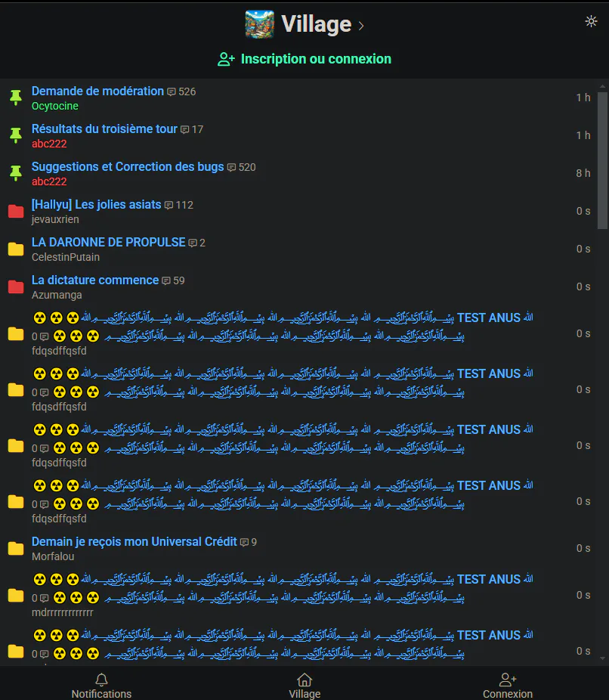Click the yellow folder icon of Universal Crédit topic
609x700 pixels.
click(16, 548)
